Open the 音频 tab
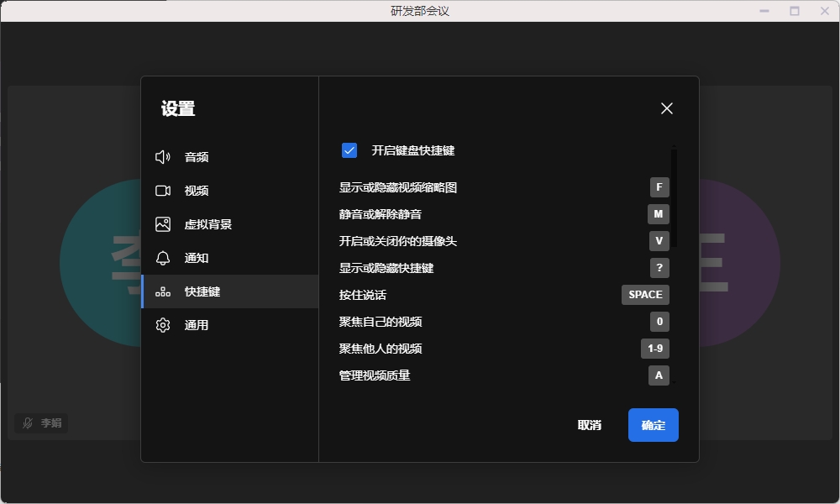This screenshot has height=504, width=840. point(197,157)
